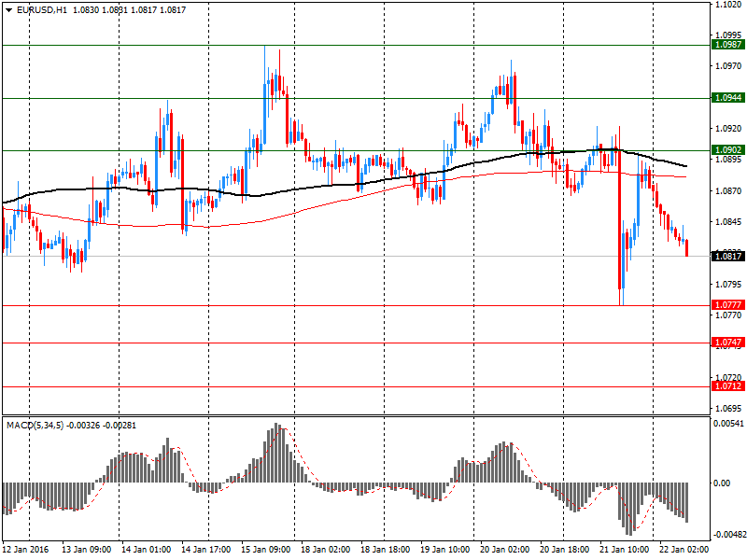
Task: Click the 1.1020 value on price axis
Action: tap(728, 5)
